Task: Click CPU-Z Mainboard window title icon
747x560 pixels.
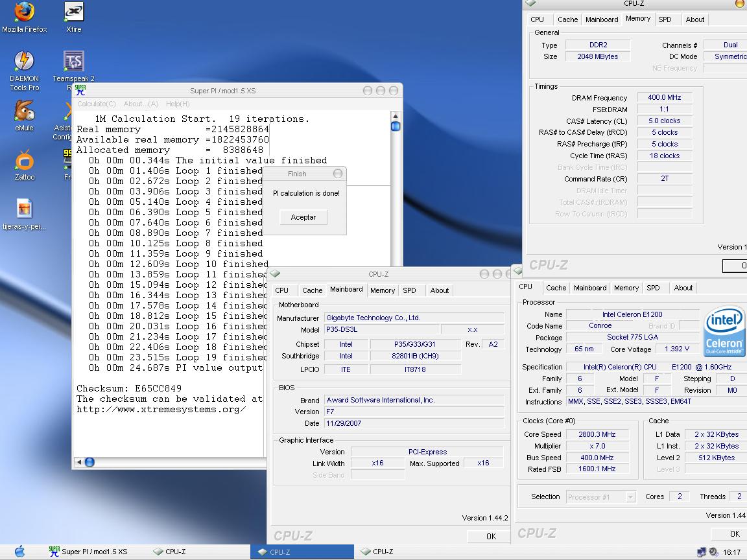Action: coord(276,274)
